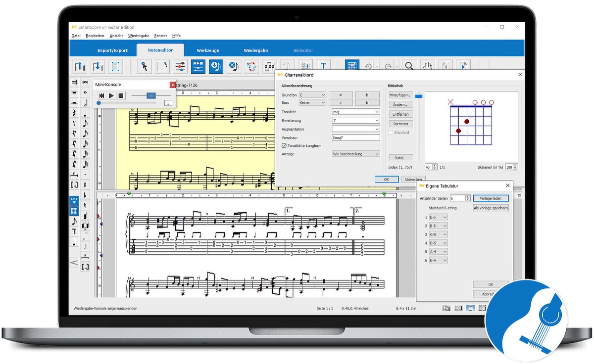Toggle the Standard checkbox in Bibliothek

click(x=391, y=133)
